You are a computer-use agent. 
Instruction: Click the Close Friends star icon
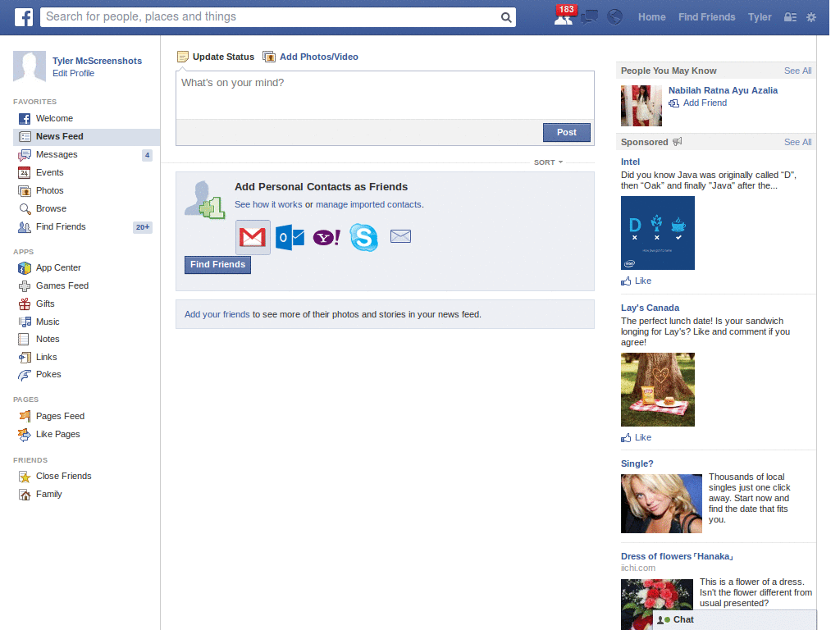point(25,477)
